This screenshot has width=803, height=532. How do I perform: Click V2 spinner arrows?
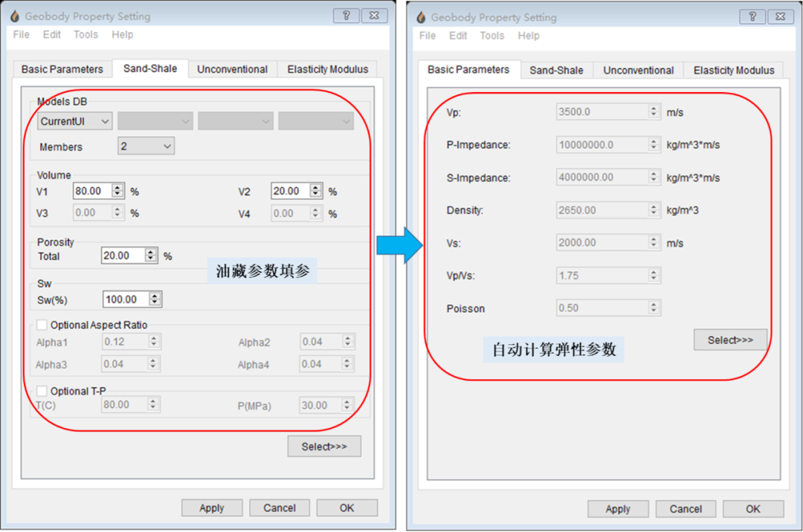click(x=316, y=191)
